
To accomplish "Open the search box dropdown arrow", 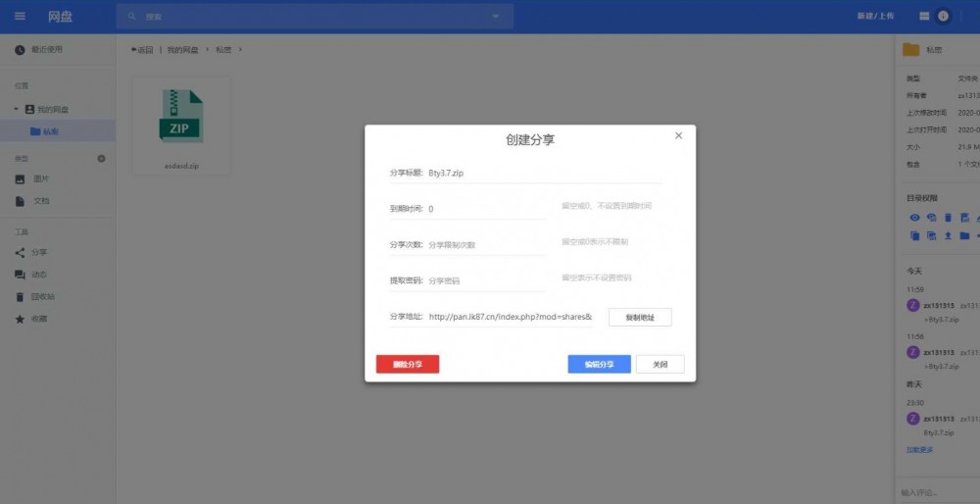I will tap(496, 17).
